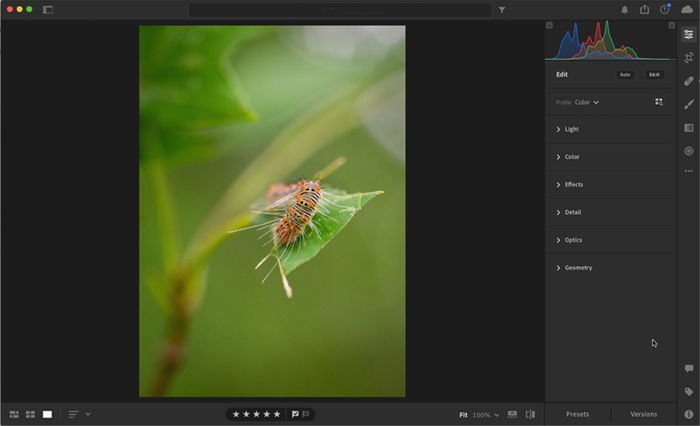
Task: Flag photo as rejected
Action: (306, 414)
